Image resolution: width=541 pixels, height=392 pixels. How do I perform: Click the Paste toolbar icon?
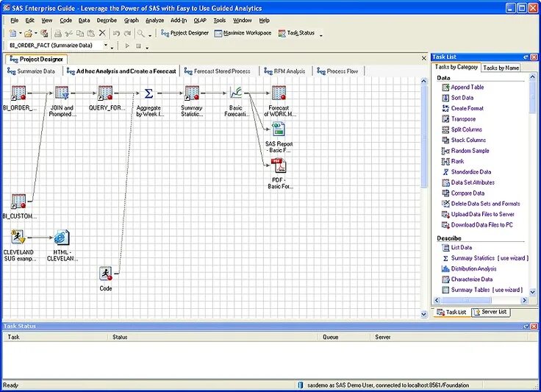[x=90, y=33]
